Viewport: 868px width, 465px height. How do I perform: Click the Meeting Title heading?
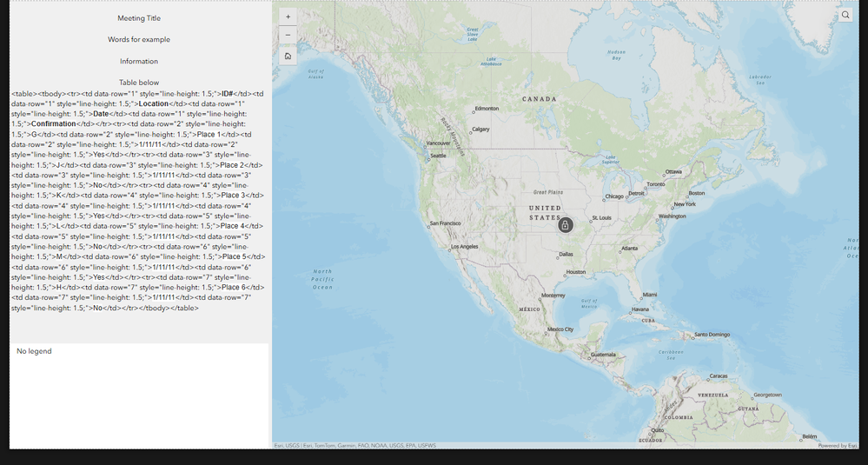pyautogui.click(x=139, y=18)
